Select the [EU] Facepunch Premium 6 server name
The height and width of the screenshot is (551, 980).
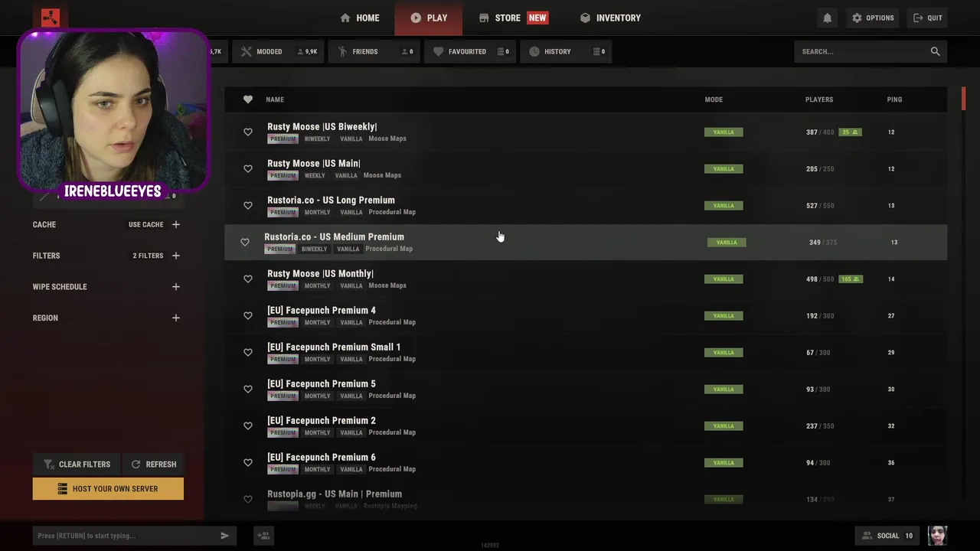pos(322,458)
